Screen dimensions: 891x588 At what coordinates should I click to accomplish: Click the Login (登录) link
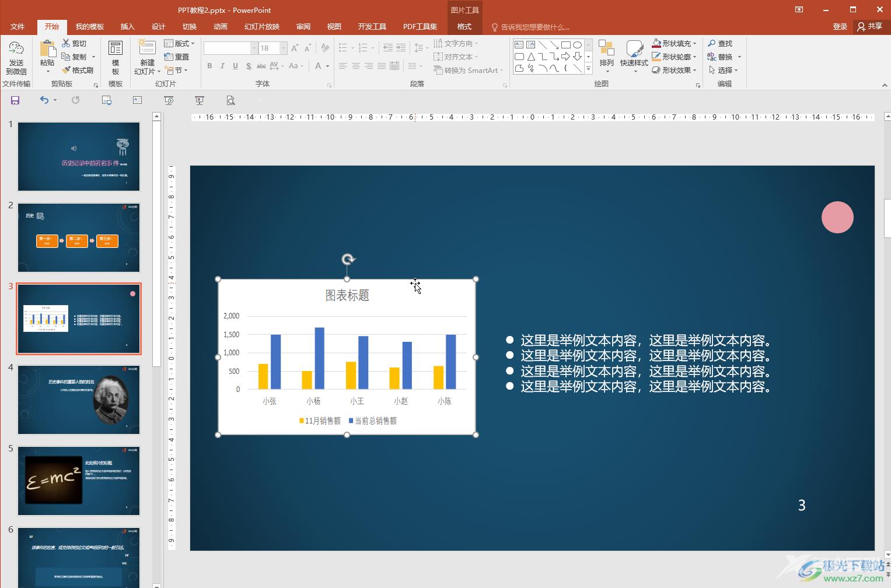[840, 27]
